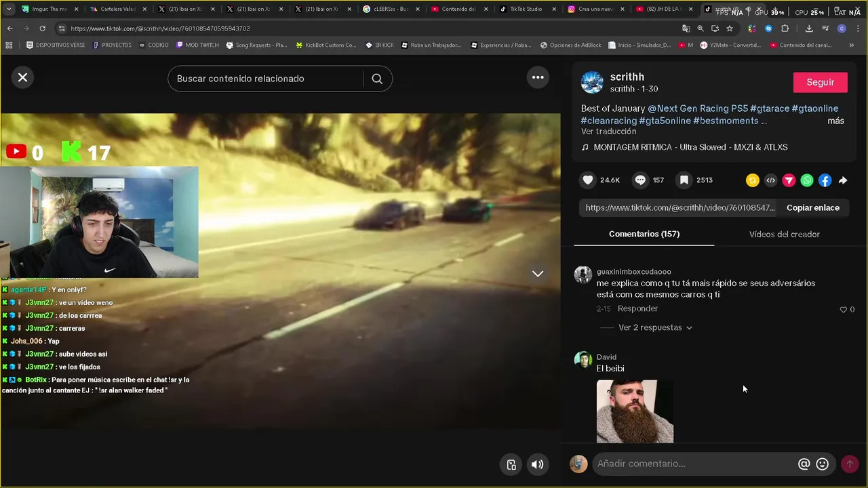Screen dimensions: 868x488
Task: Open browser downloads icon
Action: pyautogui.click(x=809, y=28)
